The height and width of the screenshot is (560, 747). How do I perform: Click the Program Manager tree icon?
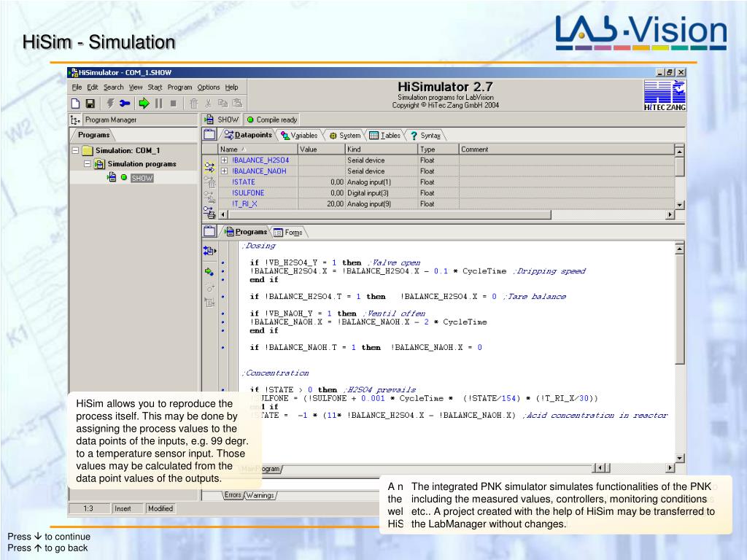[x=75, y=120]
